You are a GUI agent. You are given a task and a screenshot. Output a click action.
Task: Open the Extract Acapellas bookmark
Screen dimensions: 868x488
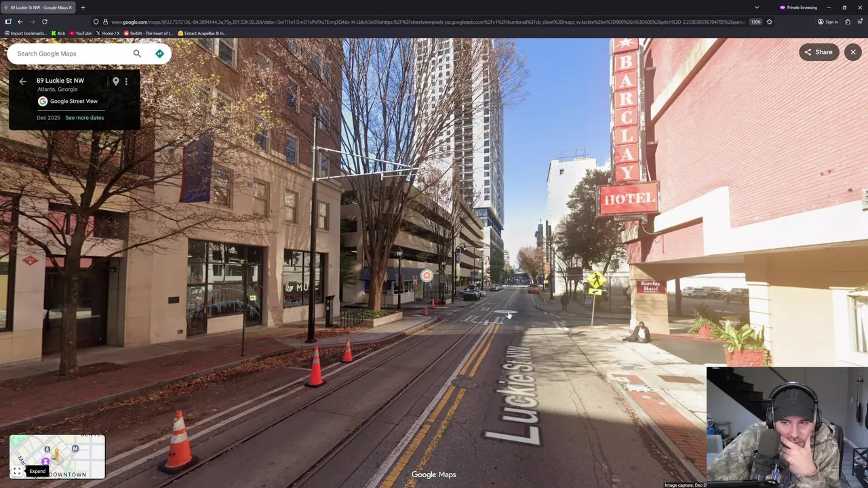pos(202,33)
